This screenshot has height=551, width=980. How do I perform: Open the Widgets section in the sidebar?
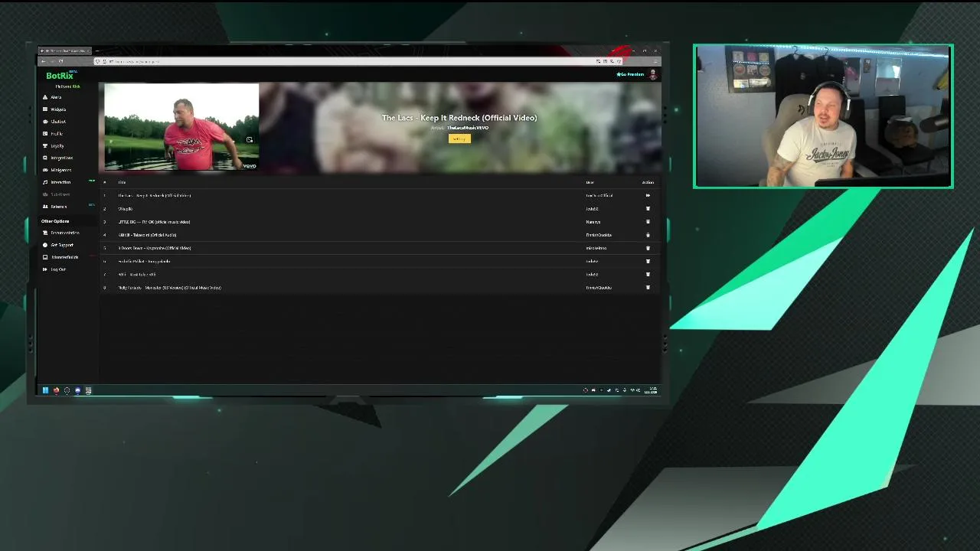[x=57, y=109]
